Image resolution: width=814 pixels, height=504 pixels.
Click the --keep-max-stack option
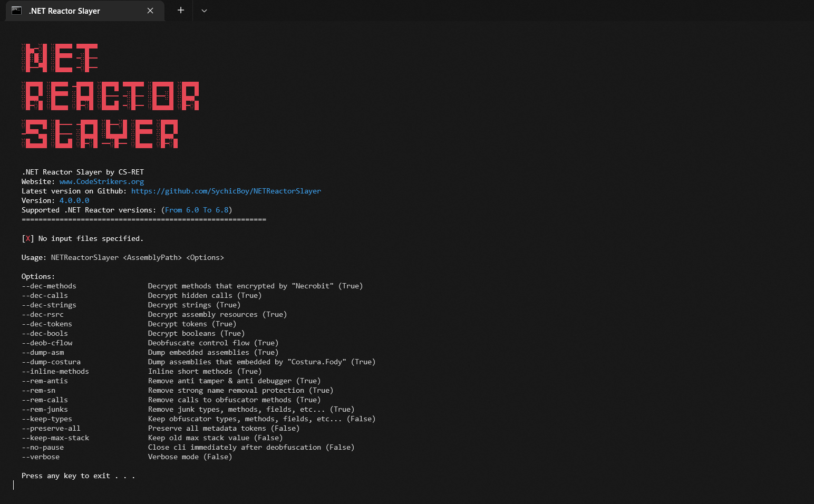click(x=55, y=438)
